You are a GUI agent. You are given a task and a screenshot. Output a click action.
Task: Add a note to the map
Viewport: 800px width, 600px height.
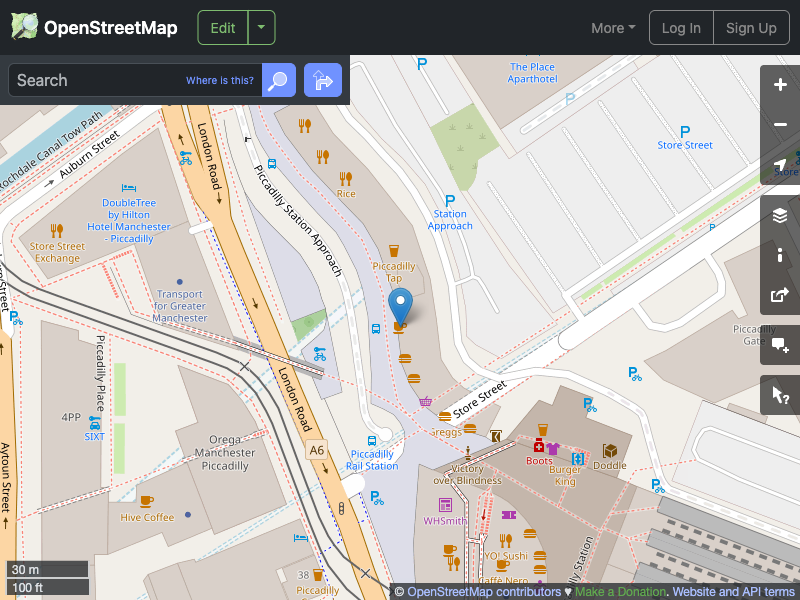(780, 345)
